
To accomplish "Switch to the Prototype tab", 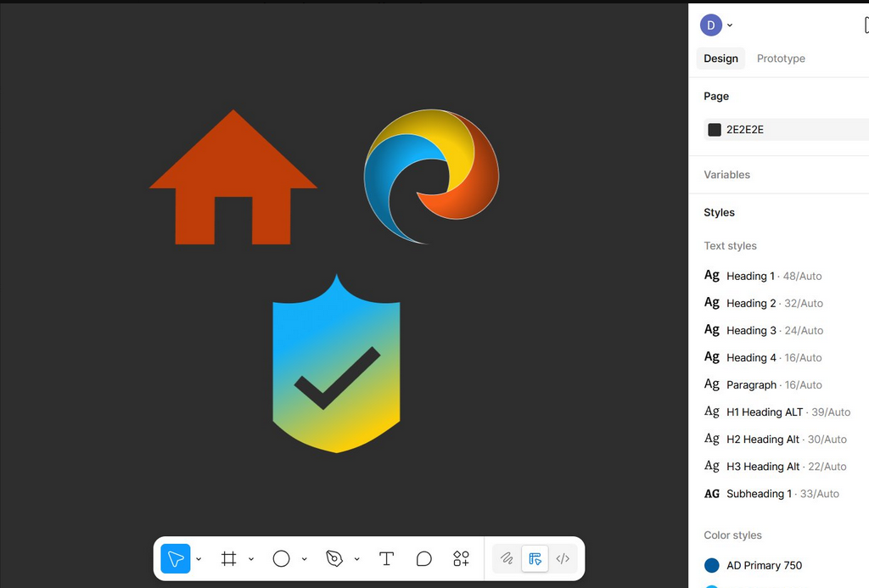I will [781, 59].
